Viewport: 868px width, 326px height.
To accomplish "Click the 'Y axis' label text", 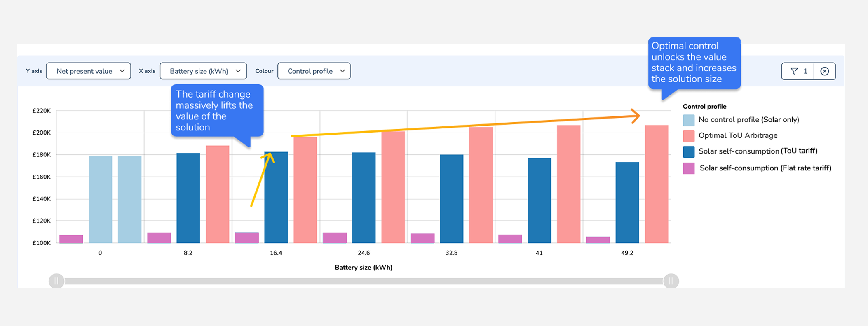I will click(34, 71).
